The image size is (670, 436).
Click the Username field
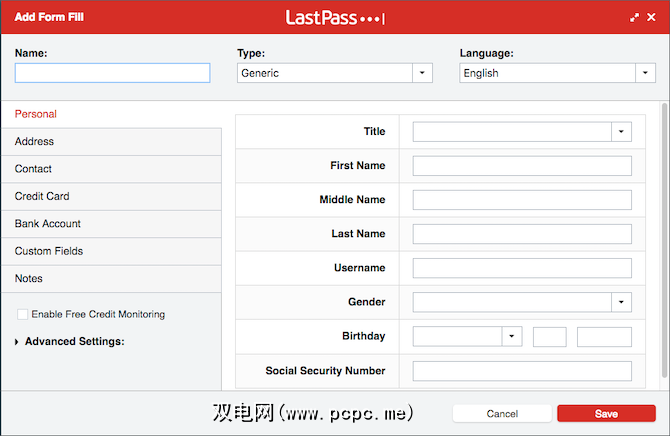[x=522, y=268]
